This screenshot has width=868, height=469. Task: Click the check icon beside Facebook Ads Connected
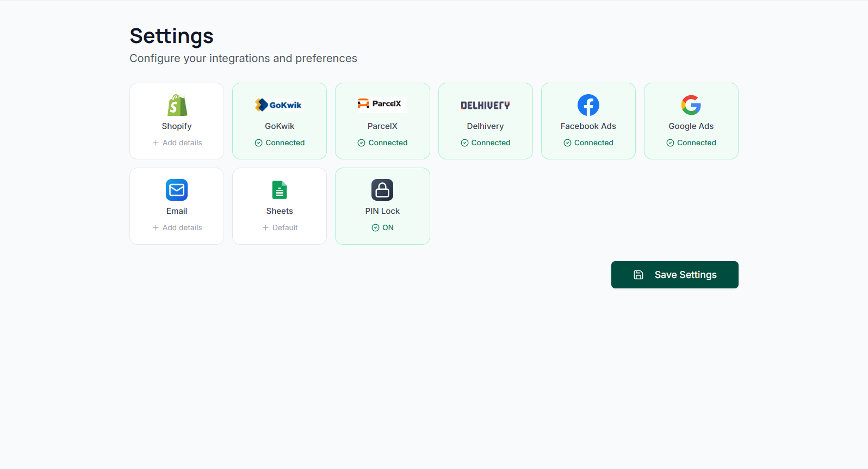click(x=567, y=143)
